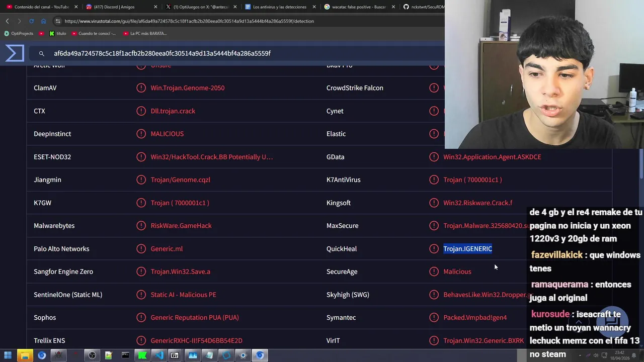
Task: Open the OptiProjects bookmark
Action: (19, 34)
